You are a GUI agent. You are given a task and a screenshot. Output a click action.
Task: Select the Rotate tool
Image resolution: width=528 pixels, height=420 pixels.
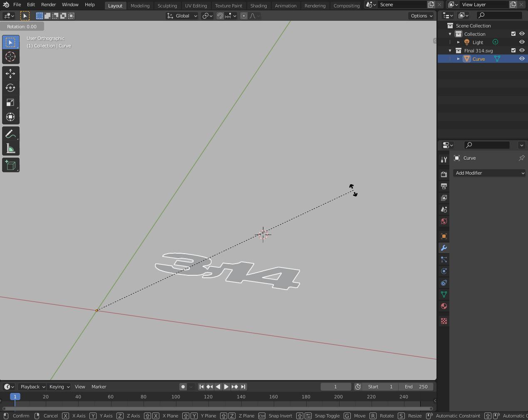point(11,88)
